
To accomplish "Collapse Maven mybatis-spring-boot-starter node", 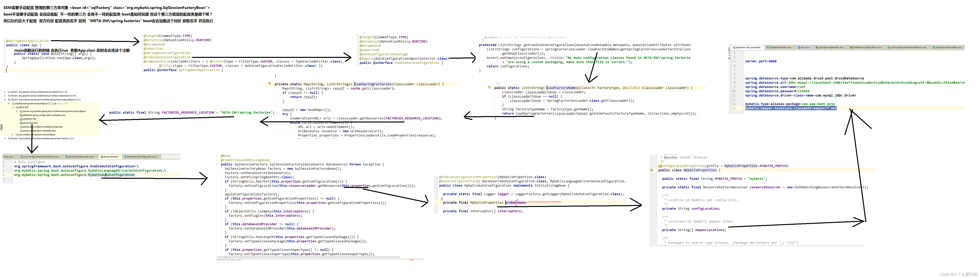I will tap(4, 139).
